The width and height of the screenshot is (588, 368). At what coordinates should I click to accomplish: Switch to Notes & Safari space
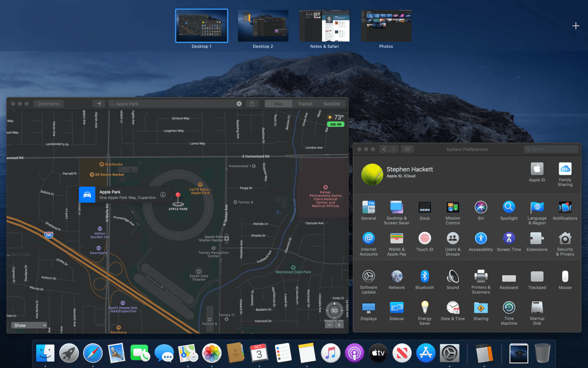click(x=324, y=26)
